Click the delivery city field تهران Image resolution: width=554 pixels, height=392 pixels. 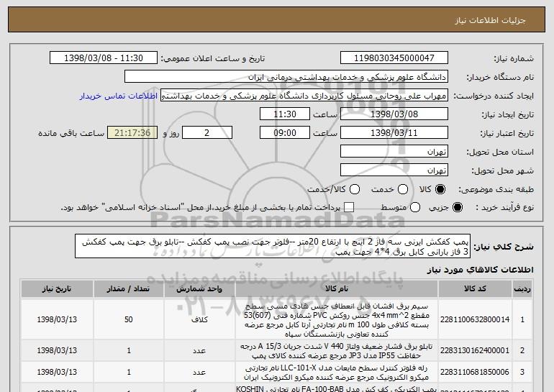pos(394,170)
